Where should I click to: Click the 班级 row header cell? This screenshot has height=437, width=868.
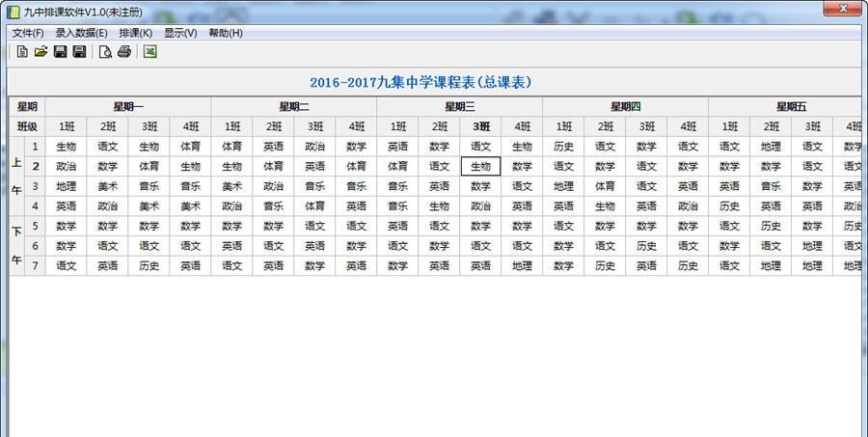point(27,126)
